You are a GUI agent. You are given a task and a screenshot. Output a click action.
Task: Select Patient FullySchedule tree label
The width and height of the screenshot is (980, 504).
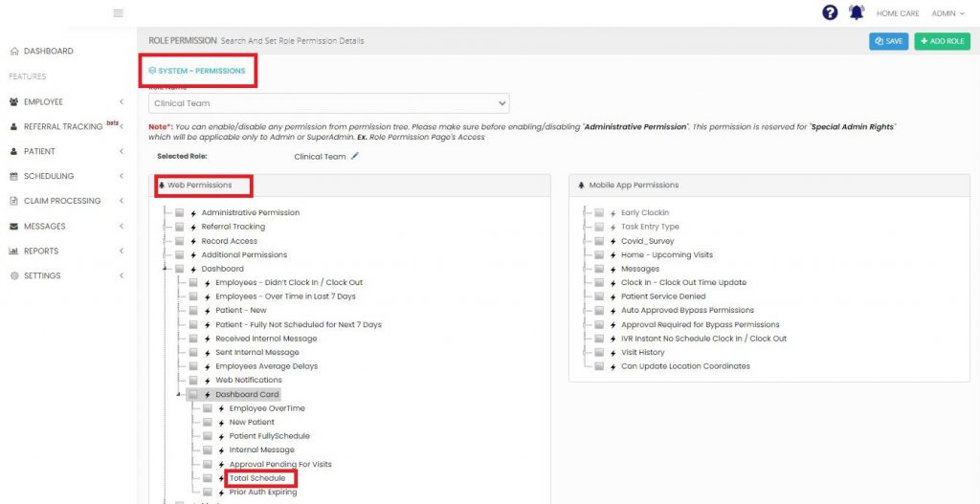(269, 436)
